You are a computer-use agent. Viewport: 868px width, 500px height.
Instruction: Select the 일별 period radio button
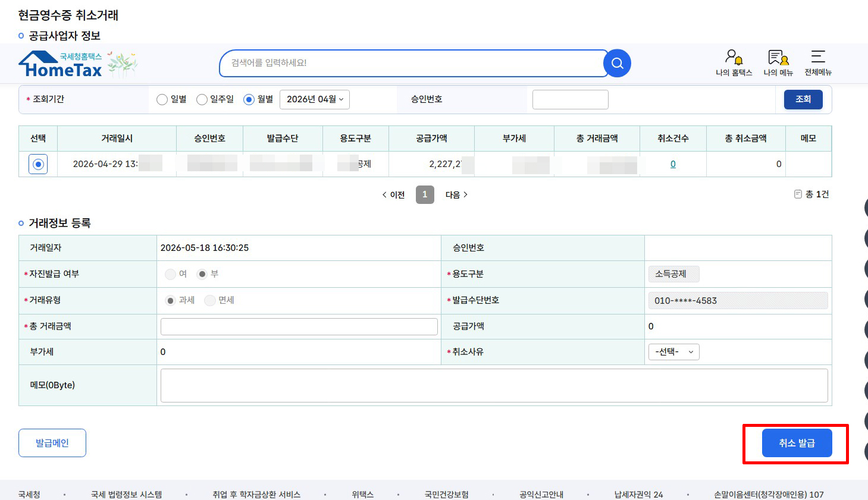pyautogui.click(x=162, y=99)
